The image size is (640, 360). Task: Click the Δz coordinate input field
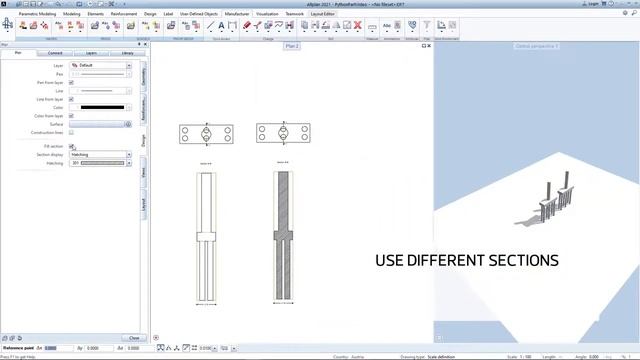139,348
